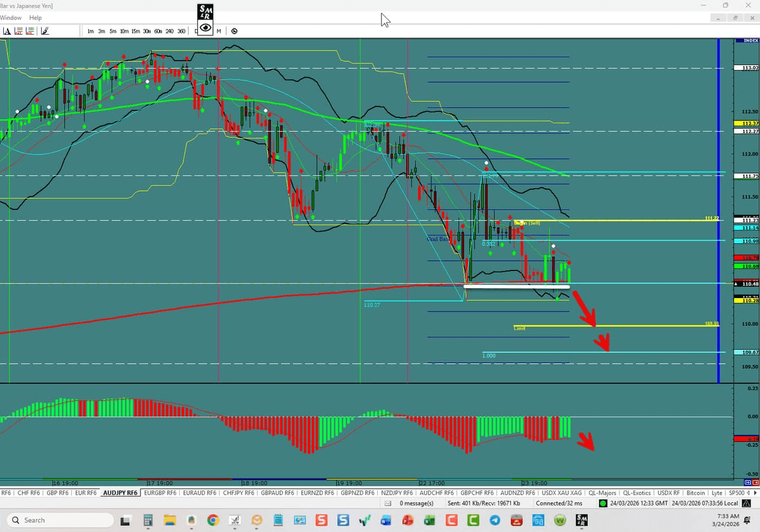Open the Window menu

tap(11, 18)
